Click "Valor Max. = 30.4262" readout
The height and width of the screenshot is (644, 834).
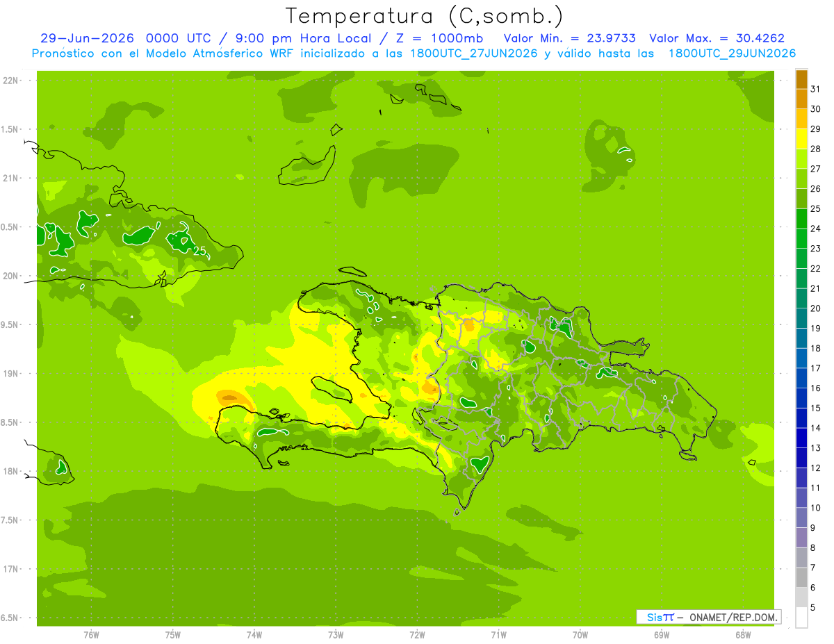(717, 38)
